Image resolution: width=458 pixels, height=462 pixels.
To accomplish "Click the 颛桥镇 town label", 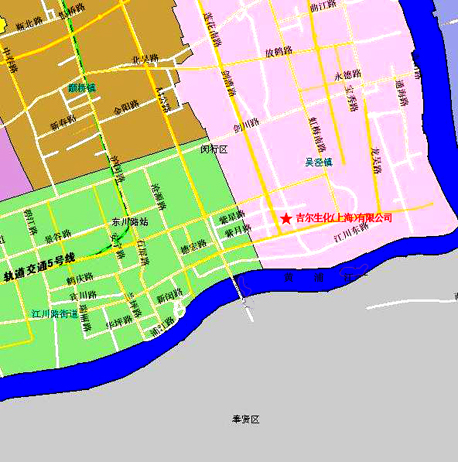I will pyautogui.click(x=82, y=88).
